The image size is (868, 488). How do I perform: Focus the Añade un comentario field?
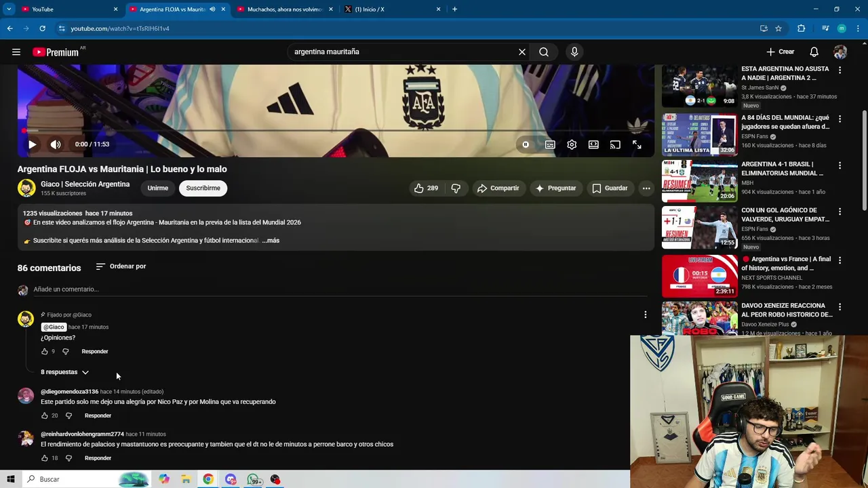[340, 289]
